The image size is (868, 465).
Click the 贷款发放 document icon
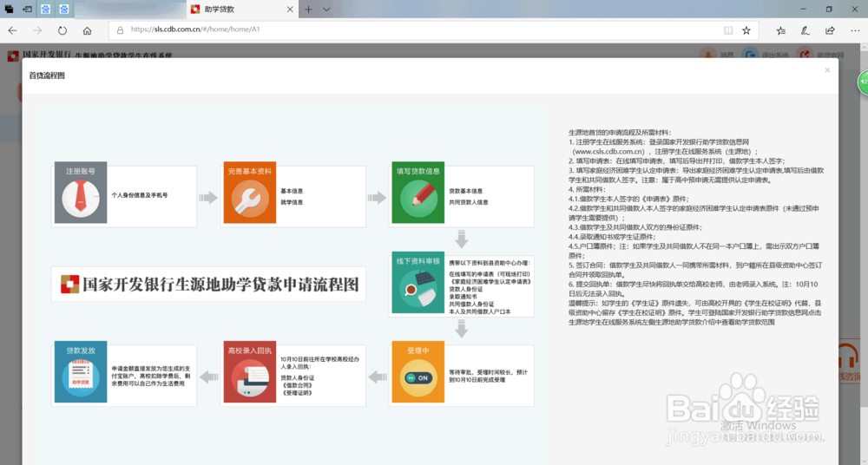tap(81, 378)
